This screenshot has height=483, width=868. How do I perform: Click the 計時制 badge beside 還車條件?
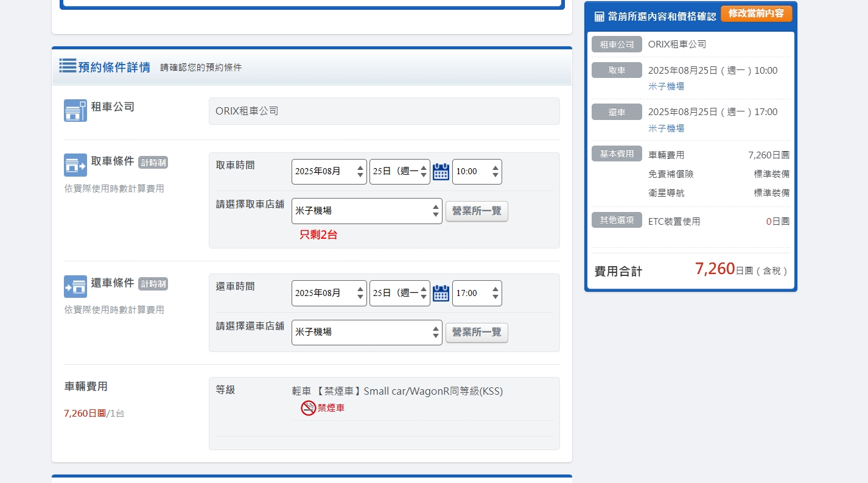153,284
